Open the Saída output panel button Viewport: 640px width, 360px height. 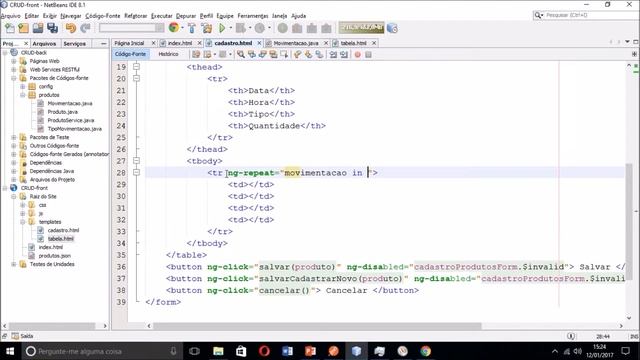(x=22, y=336)
